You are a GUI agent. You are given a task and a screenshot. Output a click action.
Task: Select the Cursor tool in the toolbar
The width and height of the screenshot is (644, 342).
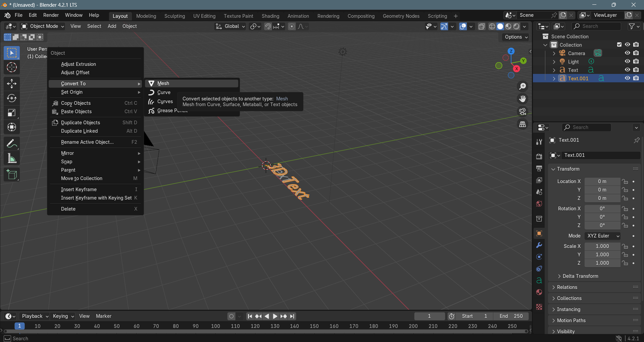pos(12,67)
